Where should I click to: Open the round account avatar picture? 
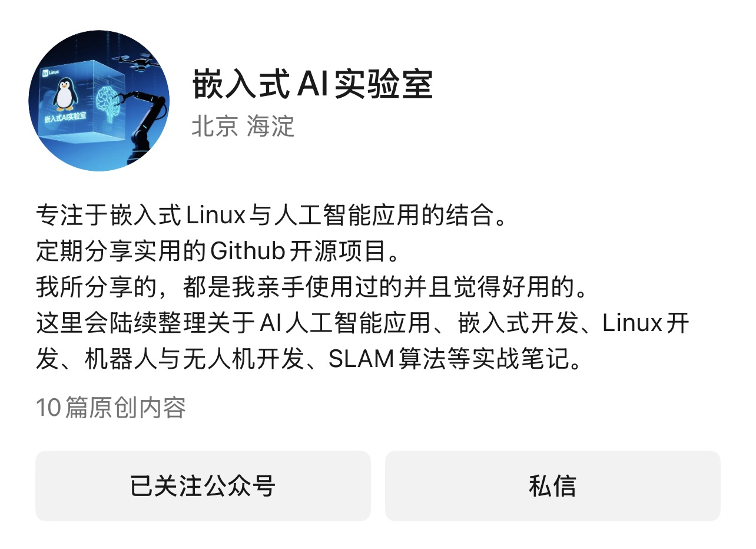(x=99, y=100)
